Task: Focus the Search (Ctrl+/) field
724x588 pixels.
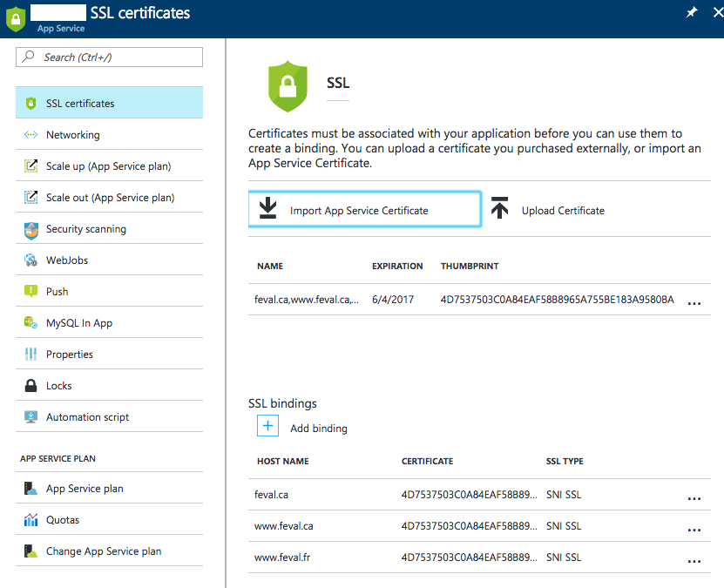Action: click(x=110, y=57)
